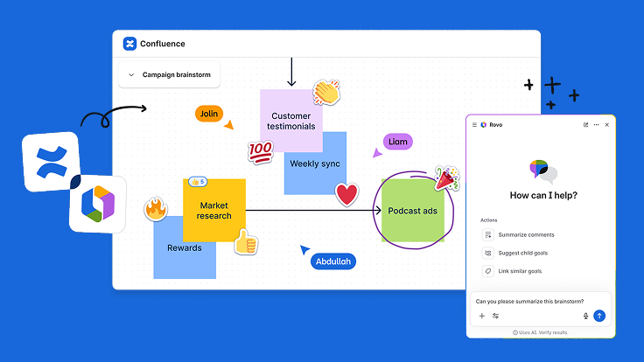
Task: Choose the Summarize comments action
Action: [526, 234]
